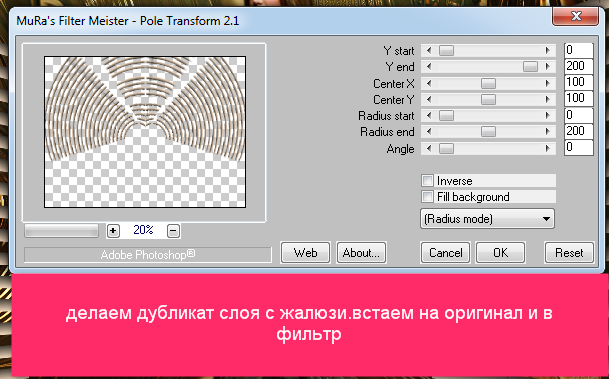Zoom in preview with the plus icon
Screen dimensions: 609x379
(x=113, y=231)
